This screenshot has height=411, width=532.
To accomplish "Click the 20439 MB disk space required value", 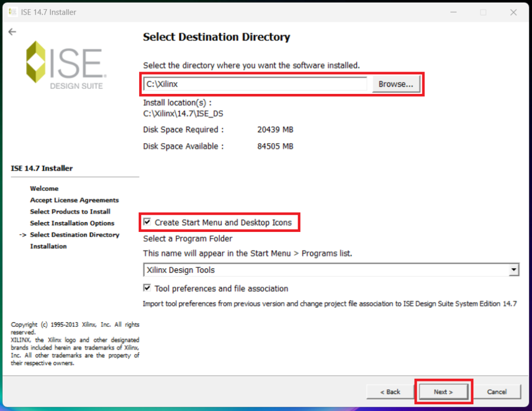I will coord(275,130).
